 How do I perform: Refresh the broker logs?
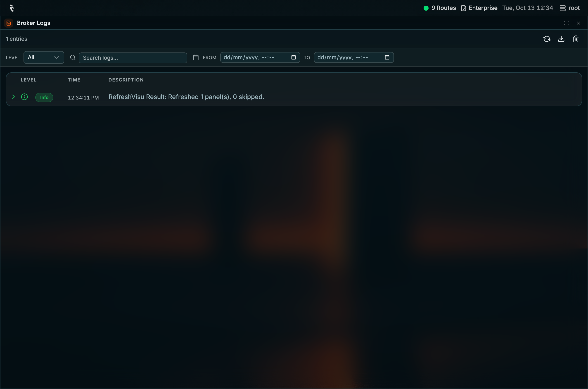click(547, 39)
